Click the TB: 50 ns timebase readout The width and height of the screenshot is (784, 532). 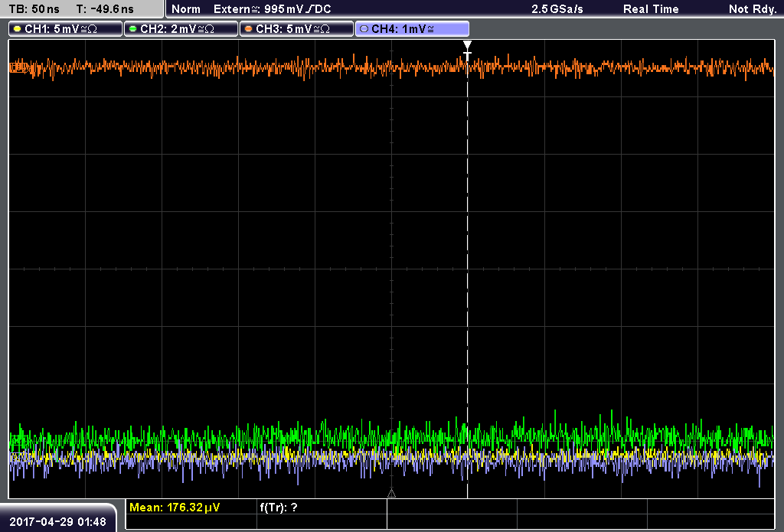(34, 9)
